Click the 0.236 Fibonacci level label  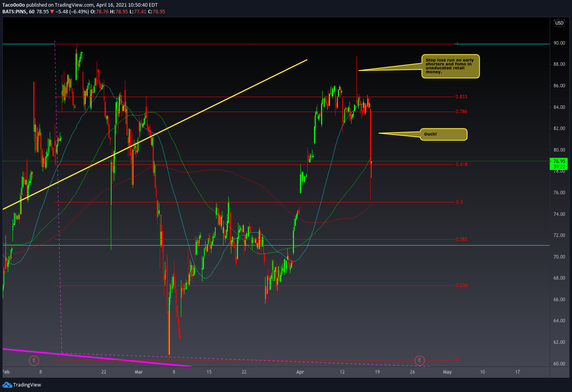click(x=461, y=285)
